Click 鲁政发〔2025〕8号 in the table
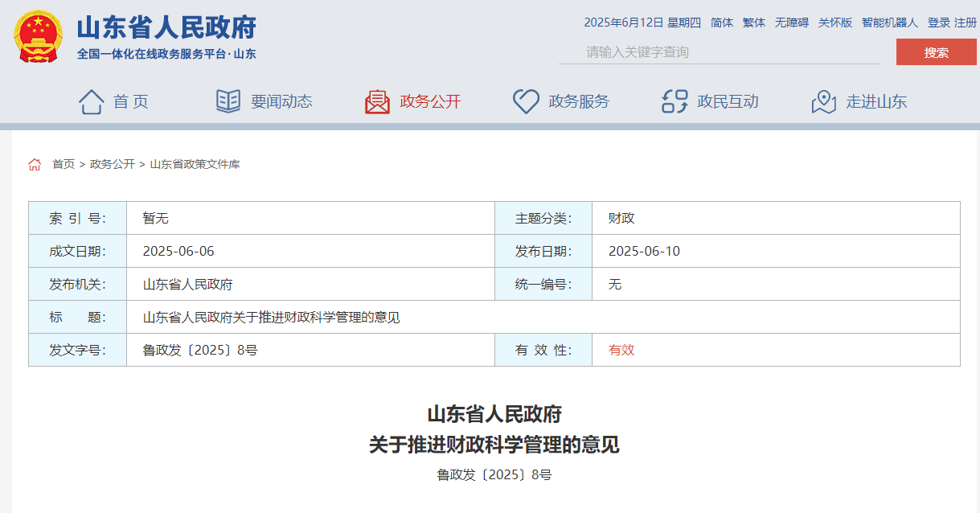The width and height of the screenshot is (980, 513). click(200, 350)
